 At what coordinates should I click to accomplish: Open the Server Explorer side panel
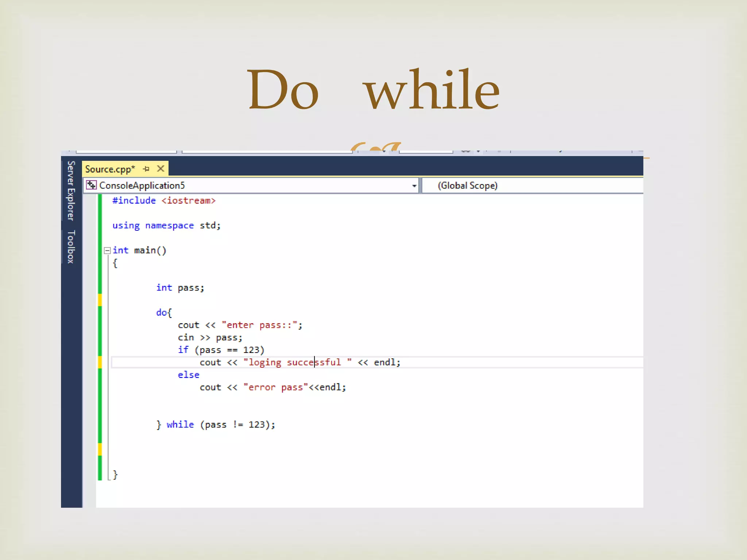pos(71,190)
